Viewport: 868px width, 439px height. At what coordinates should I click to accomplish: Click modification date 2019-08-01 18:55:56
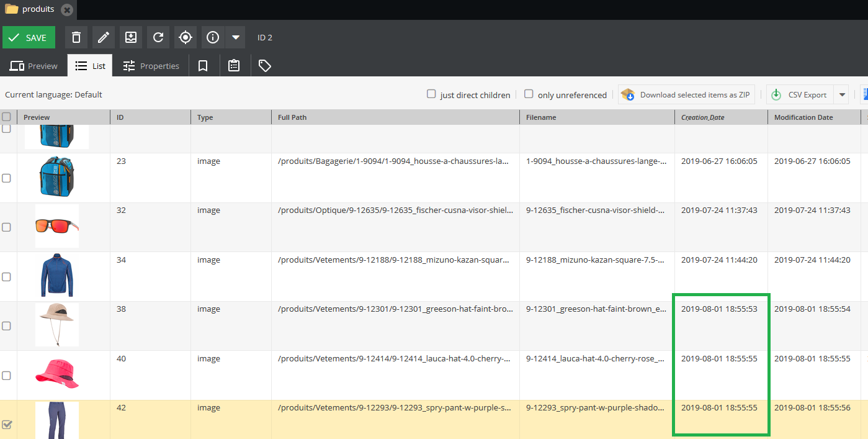812,407
